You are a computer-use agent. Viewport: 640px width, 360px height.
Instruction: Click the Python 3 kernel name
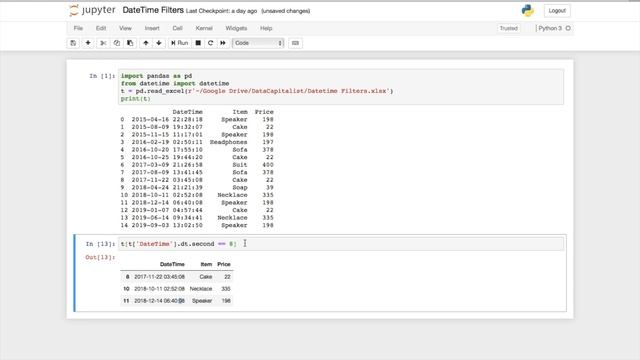tap(550, 28)
